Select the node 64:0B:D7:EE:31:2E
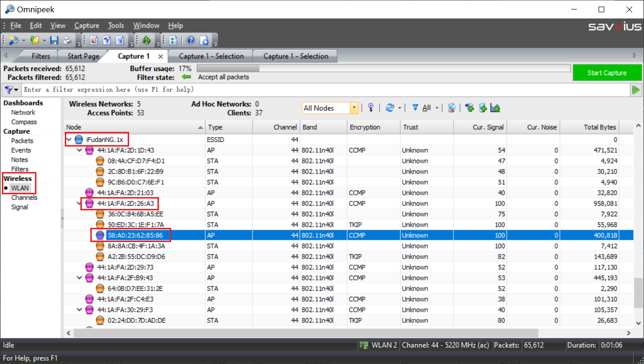 [x=135, y=288]
